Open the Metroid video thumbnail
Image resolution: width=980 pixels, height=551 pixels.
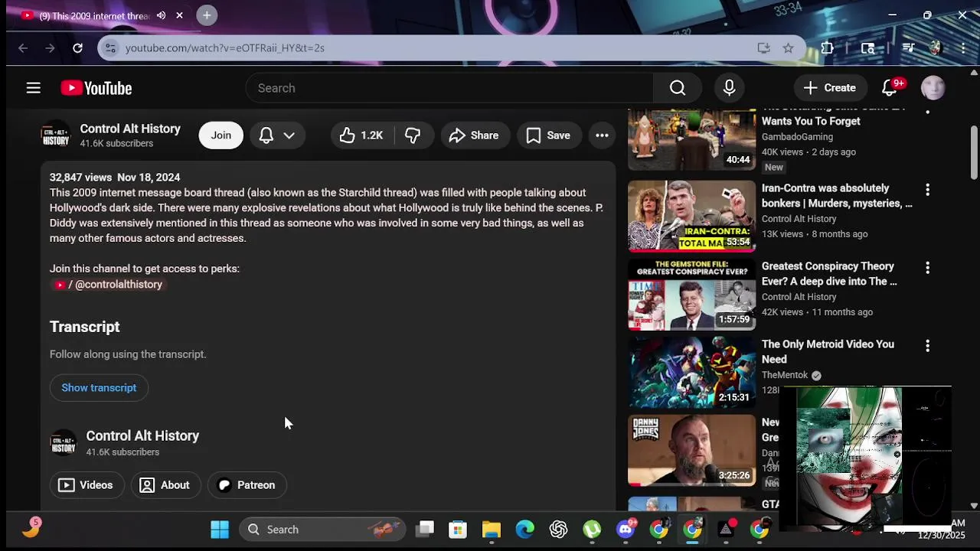click(691, 373)
